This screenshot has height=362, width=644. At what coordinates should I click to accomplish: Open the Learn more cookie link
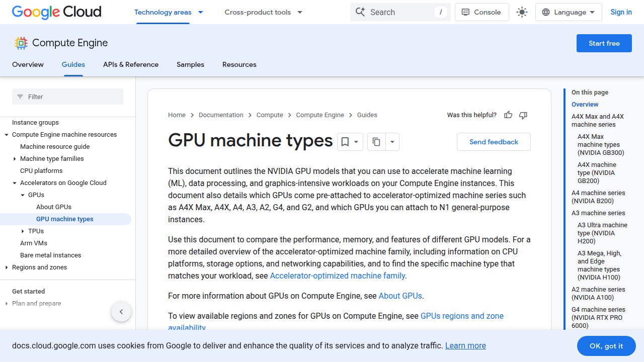coord(465,345)
